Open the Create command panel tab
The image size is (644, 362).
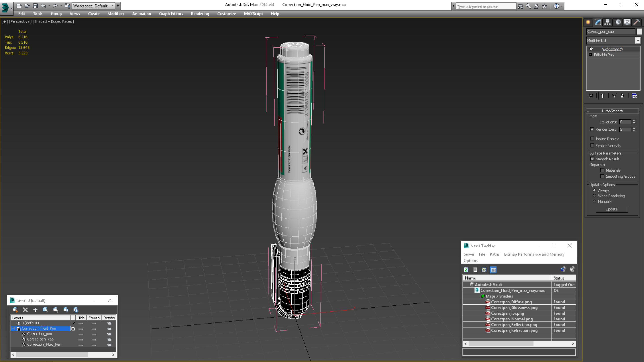tap(588, 22)
